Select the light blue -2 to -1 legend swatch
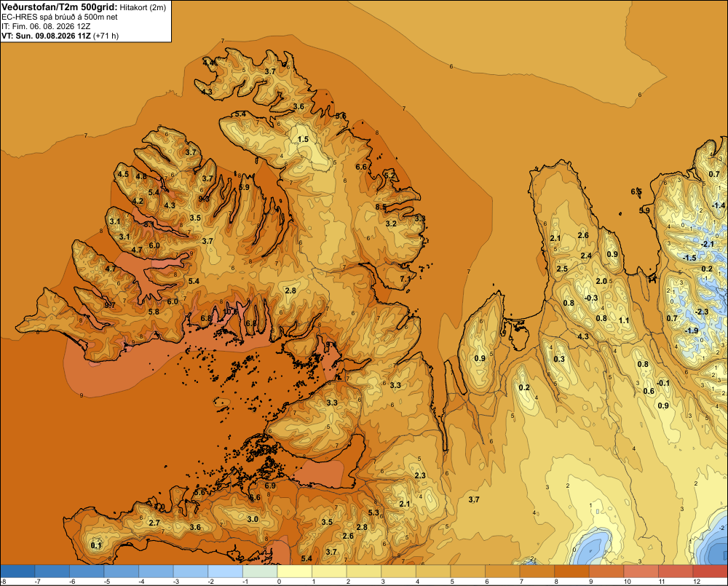Screen dimensions: 728x586 (226, 571)
